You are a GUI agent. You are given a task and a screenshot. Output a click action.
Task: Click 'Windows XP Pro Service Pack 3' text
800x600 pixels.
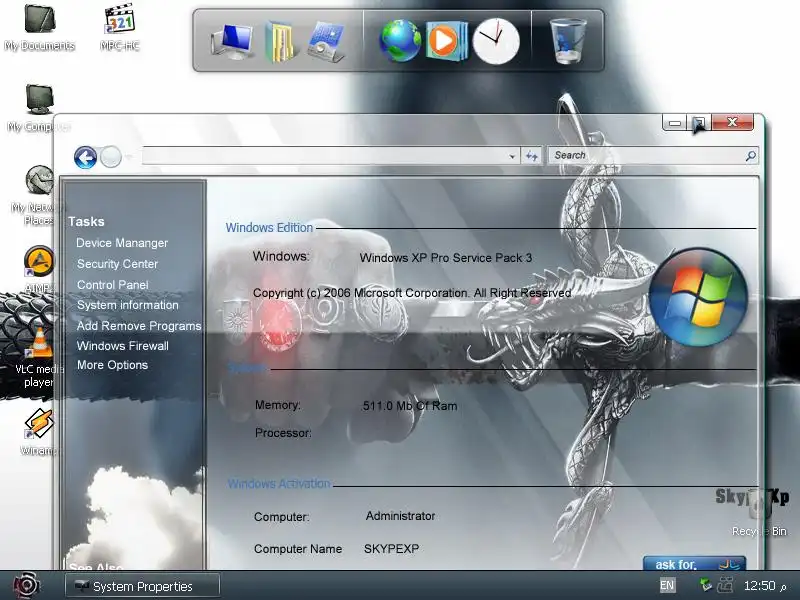click(x=445, y=258)
